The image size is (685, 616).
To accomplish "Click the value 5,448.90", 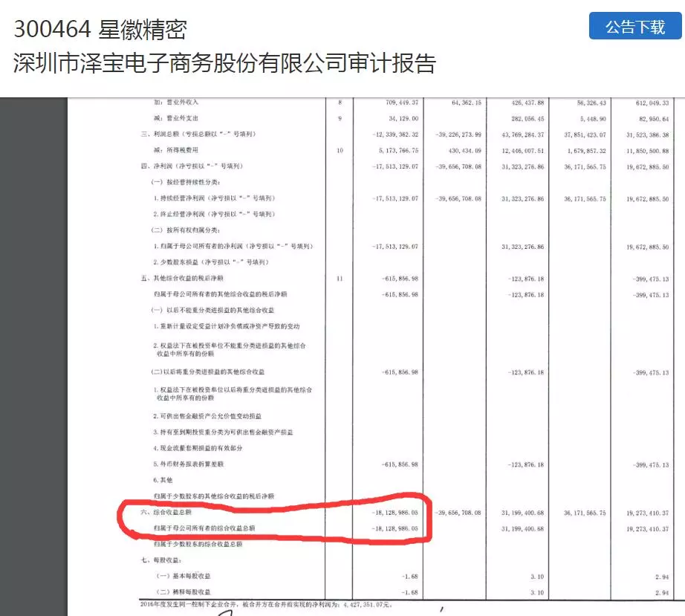I will (x=594, y=119).
